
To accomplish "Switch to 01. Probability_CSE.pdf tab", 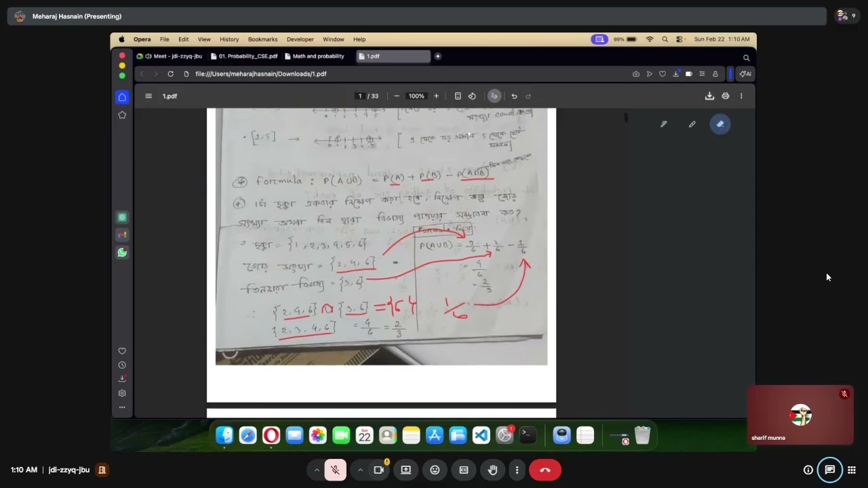I will click(244, 56).
